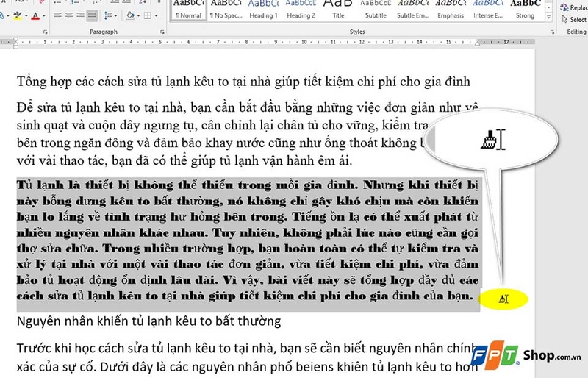
Task: Expand the Borders dropdown arrow
Action: 156,15
